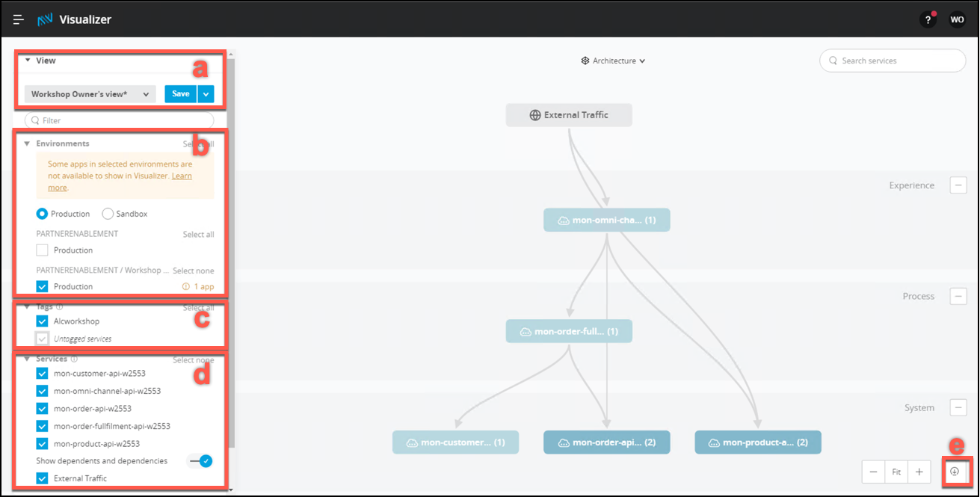The image size is (980, 497).
Task: Collapse the Experience layer
Action: point(958,185)
